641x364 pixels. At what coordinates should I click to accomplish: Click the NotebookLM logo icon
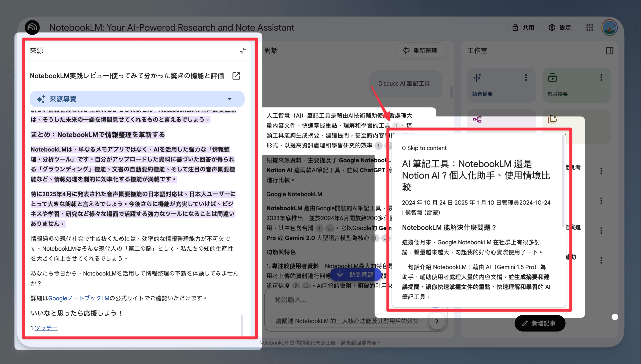pos(32,28)
